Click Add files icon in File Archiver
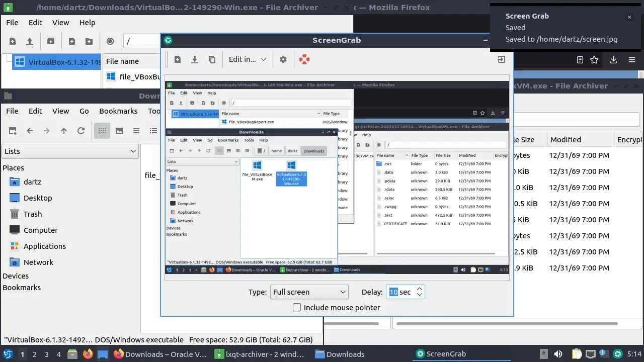Screen dimensions: 644x362 point(72,41)
